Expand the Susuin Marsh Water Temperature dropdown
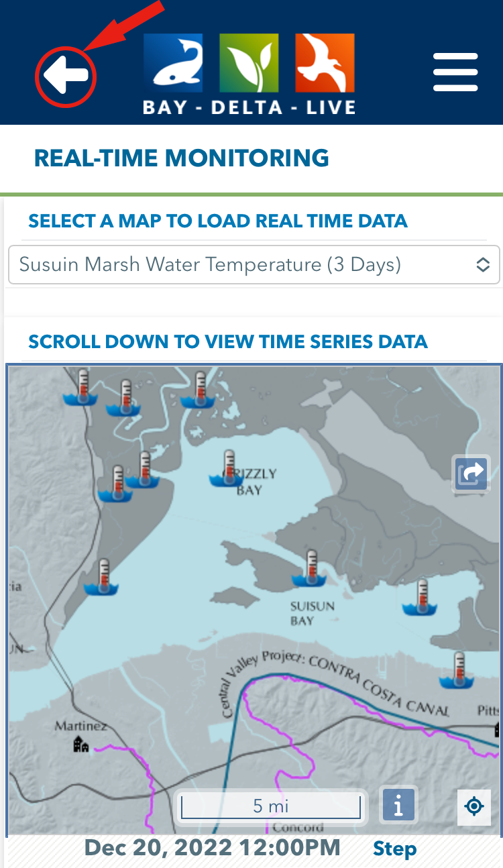503x868 pixels. [x=254, y=264]
